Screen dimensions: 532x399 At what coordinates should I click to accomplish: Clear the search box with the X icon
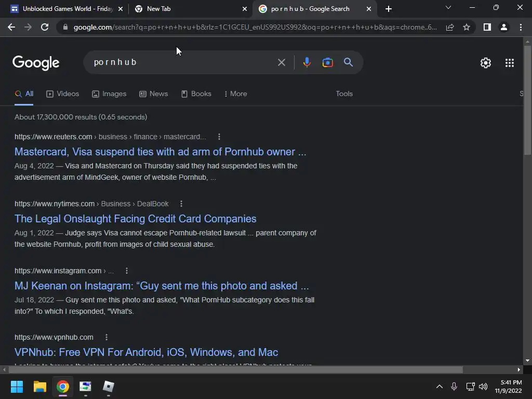tap(281, 62)
